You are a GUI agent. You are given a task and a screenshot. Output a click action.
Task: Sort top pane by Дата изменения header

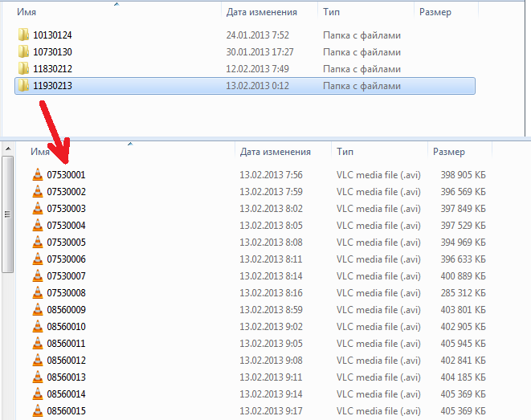click(261, 12)
